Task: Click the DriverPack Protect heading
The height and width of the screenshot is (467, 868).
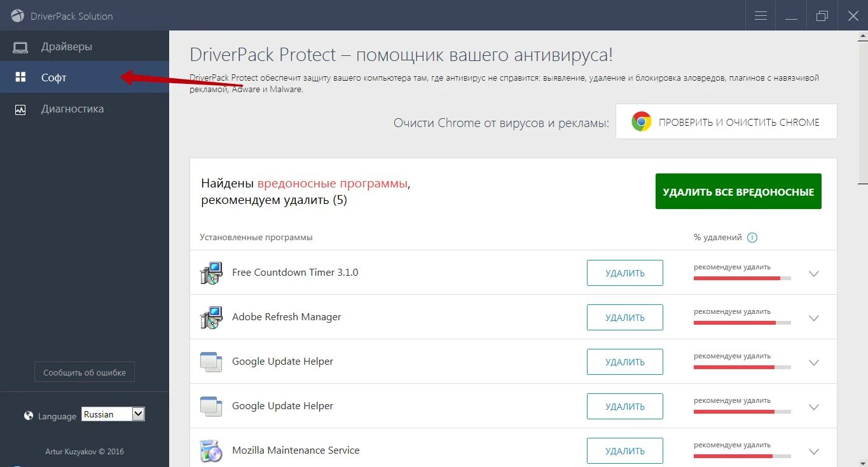Action: pyautogui.click(x=401, y=55)
